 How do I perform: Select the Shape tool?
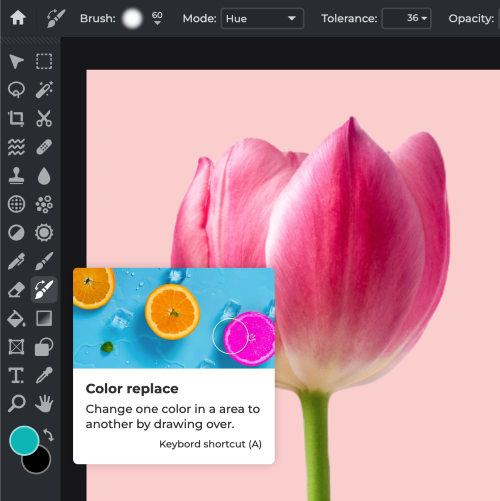coord(44,347)
